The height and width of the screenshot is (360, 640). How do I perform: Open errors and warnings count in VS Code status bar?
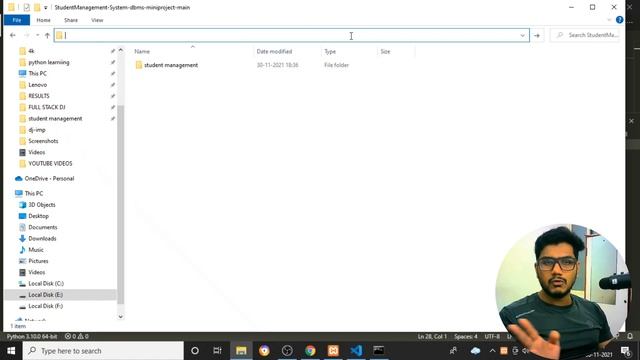point(77,337)
